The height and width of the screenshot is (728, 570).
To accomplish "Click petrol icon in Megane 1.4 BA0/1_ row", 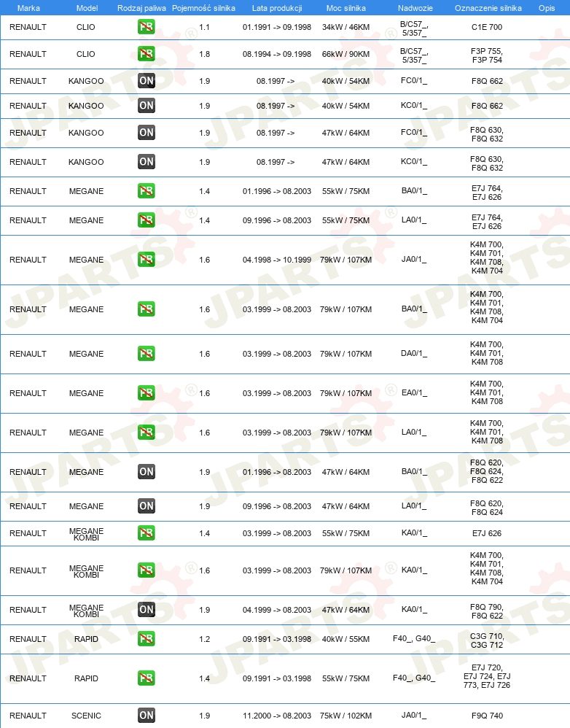I will coord(146,191).
